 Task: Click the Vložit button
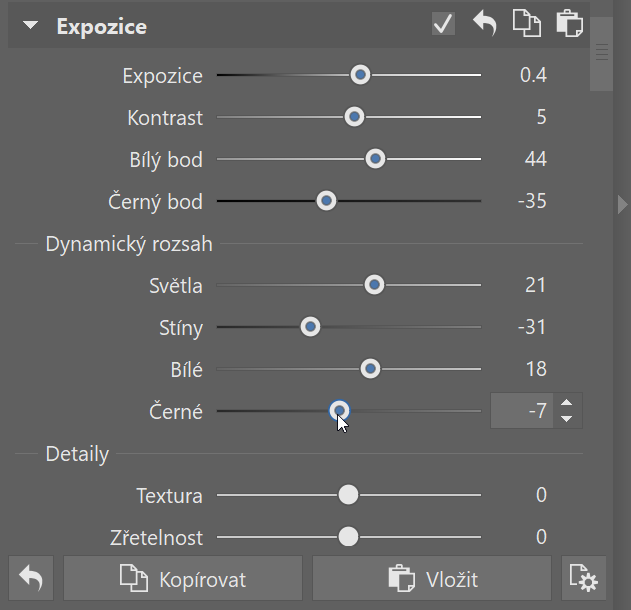(x=432, y=578)
